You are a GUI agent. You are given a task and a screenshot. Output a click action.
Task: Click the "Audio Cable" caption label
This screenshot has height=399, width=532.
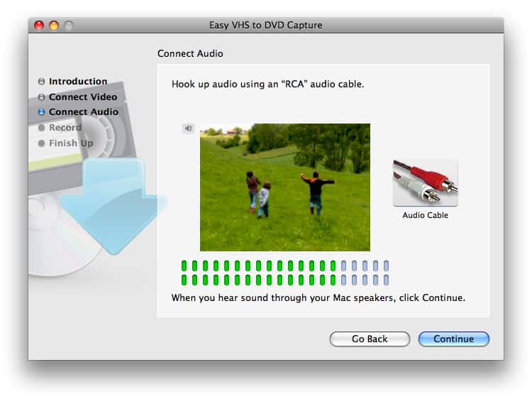[x=426, y=215]
